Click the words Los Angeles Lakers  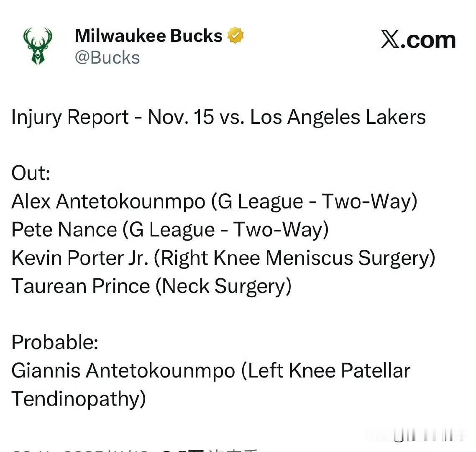(x=338, y=117)
